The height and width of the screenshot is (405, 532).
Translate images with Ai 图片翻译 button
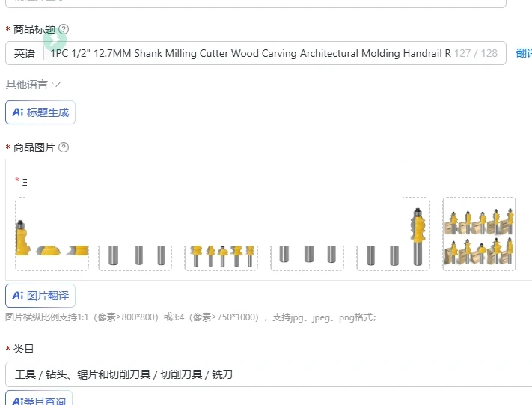click(40, 296)
